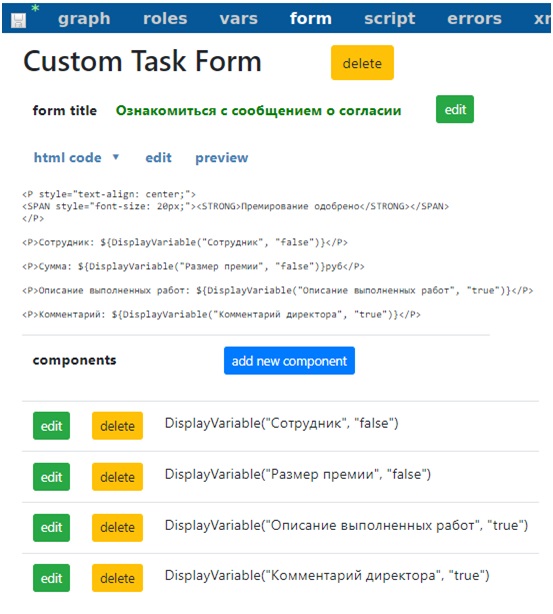Delete the Custom Task Form
553x614 pixels.
(x=362, y=63)
